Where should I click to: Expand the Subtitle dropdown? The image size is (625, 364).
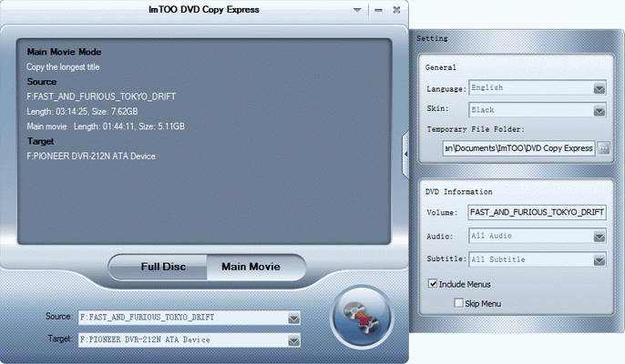tap(599, 260)
